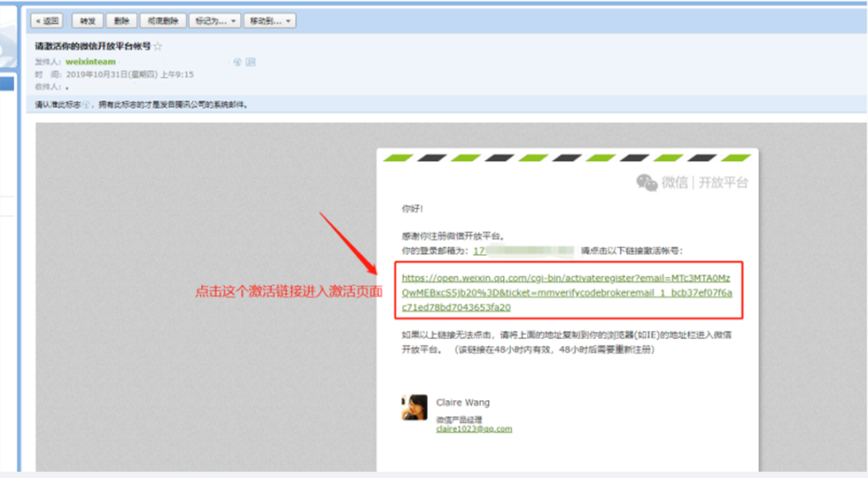Open the 移动到 dropdown
This screenshot has height=478, width=868.
tap(269, 21)
